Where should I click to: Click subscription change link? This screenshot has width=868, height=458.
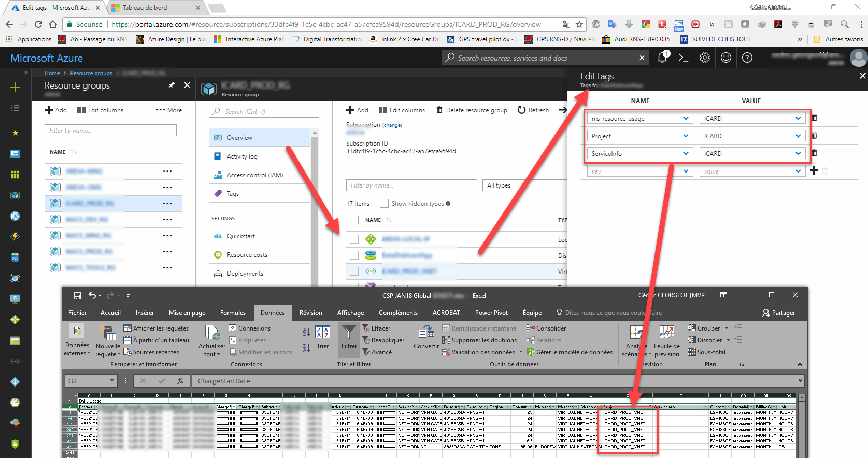(x=392, y=125)
